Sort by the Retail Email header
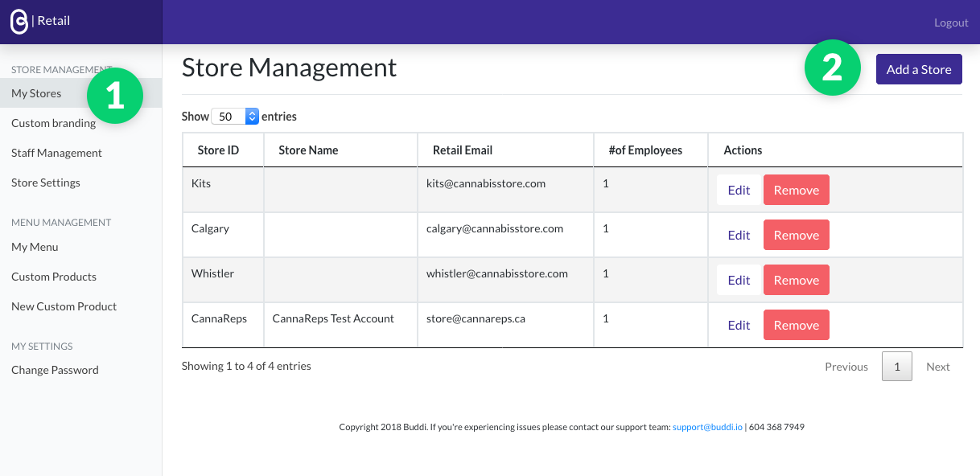The height and width of the screenshot is (476, 980). pos(463,150)
